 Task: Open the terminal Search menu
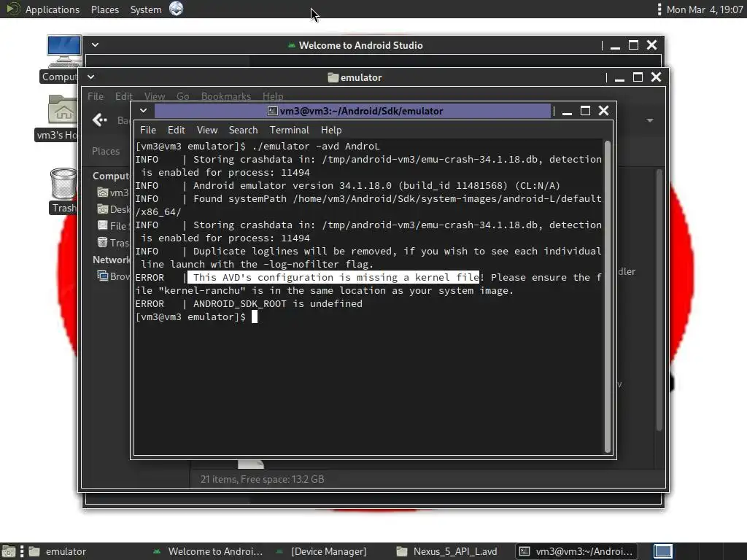(x=243, y=130)
